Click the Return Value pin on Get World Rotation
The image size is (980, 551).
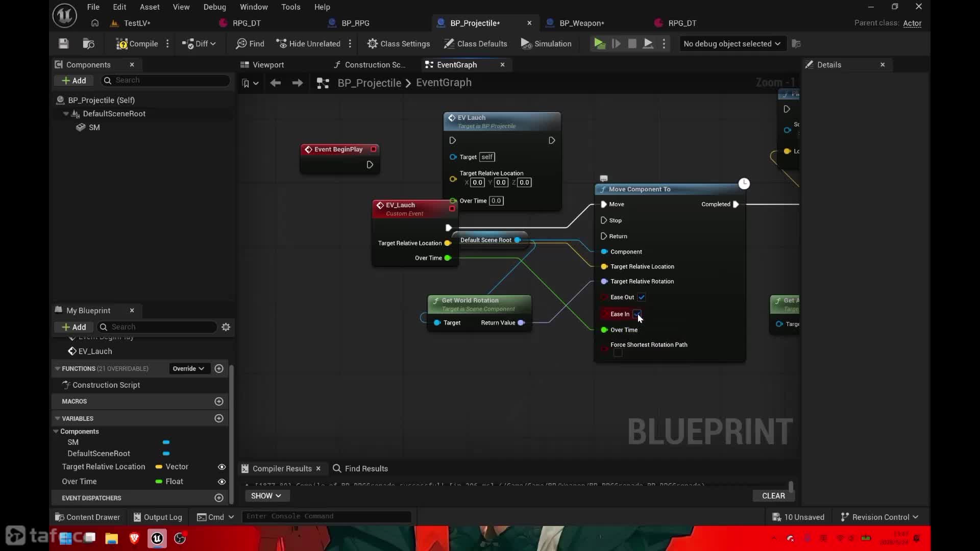(x=521, y=323)
